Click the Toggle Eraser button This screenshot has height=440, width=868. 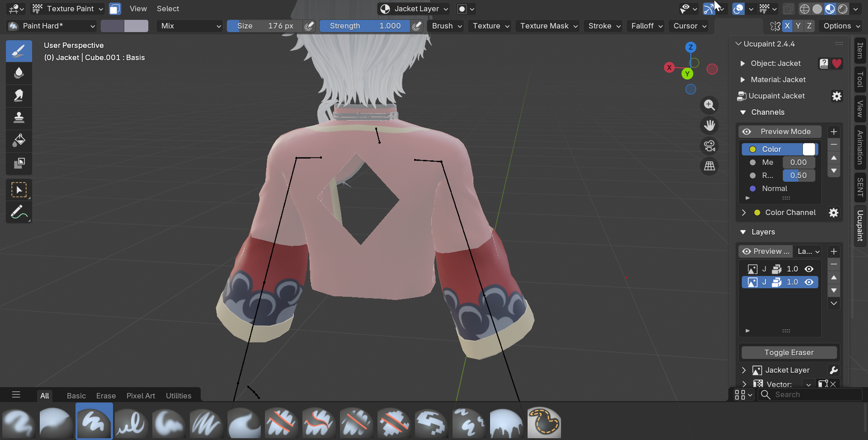point(789,353)
